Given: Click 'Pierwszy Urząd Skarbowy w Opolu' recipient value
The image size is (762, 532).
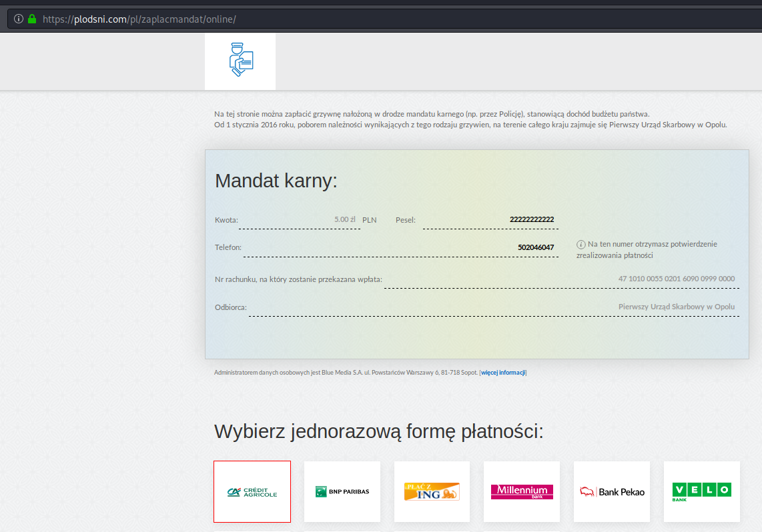Looking at the screenshot, I should (677, 307).
